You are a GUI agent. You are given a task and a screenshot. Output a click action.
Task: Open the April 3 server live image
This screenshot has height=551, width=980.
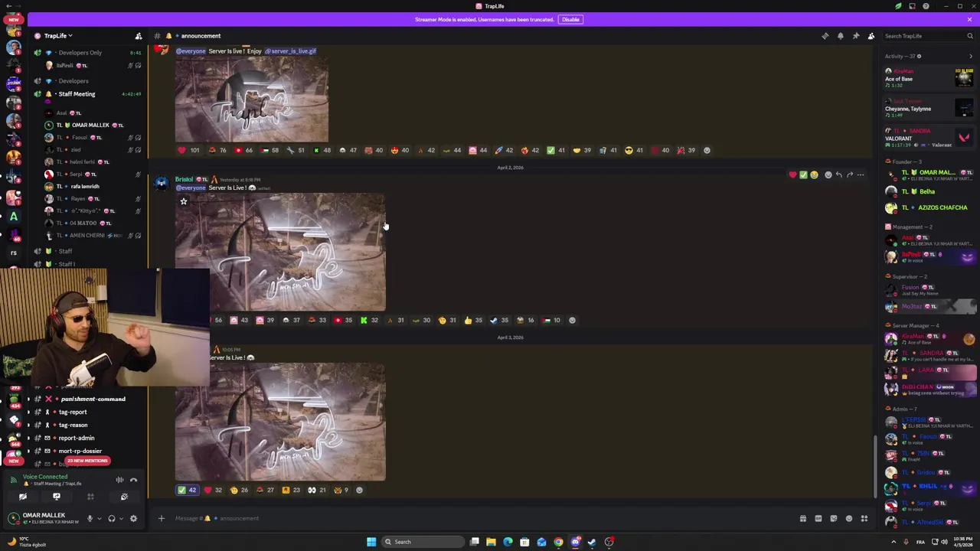(280, 422)
